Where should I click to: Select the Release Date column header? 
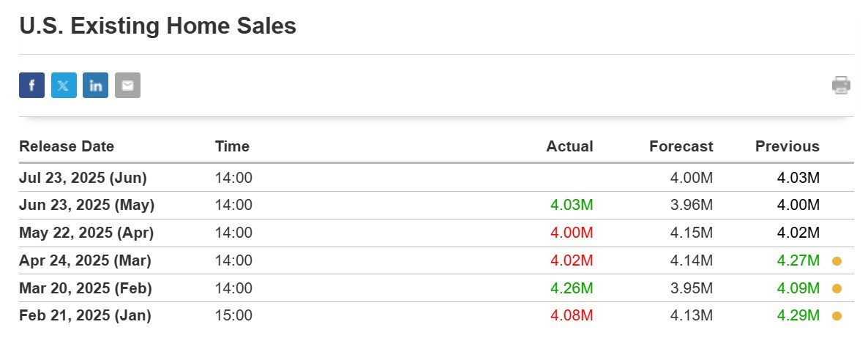pos(67,146)
